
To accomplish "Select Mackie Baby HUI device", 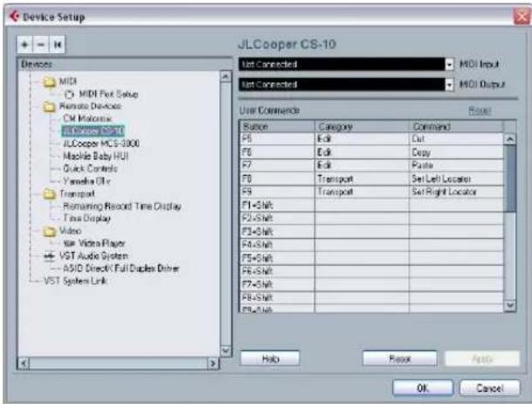I will (x=96, y=157).
